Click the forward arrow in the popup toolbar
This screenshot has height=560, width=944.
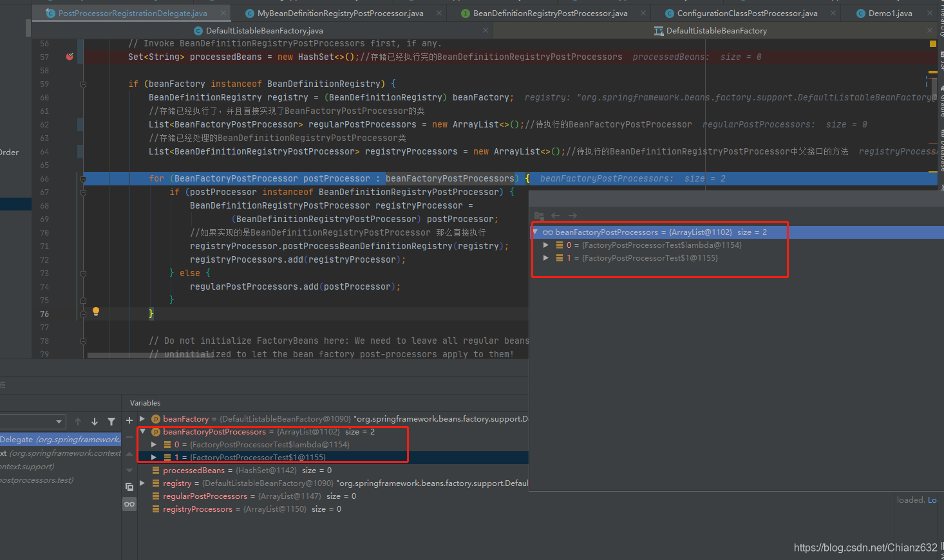[572, 216]
